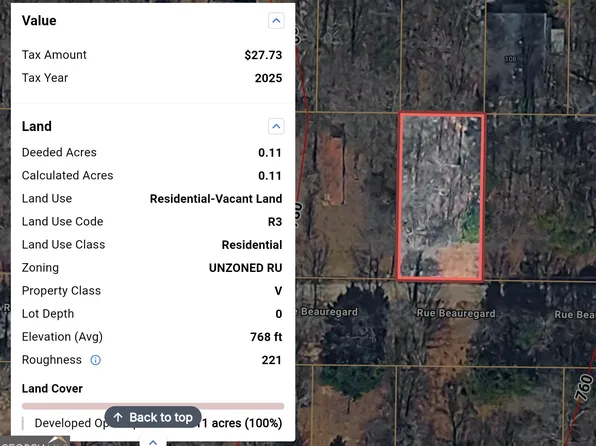Click the UNZONED RU zoning value

(x=246, y=268)
